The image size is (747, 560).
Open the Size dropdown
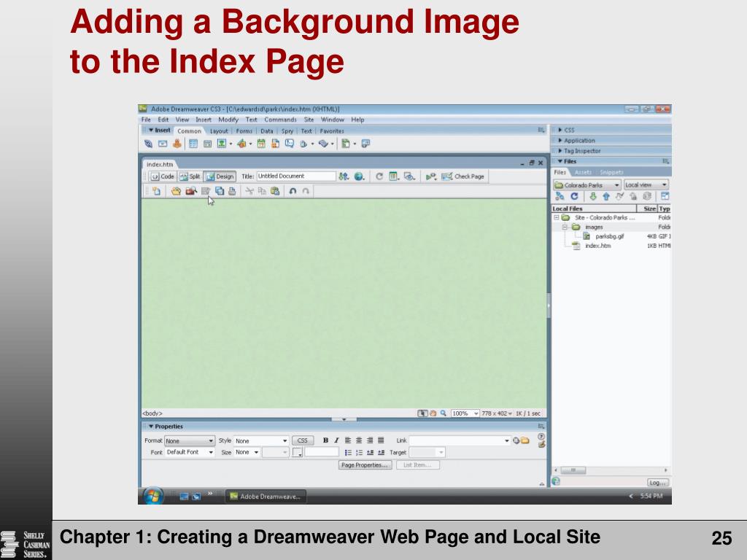pyautogui.click(x=247, y=452)
